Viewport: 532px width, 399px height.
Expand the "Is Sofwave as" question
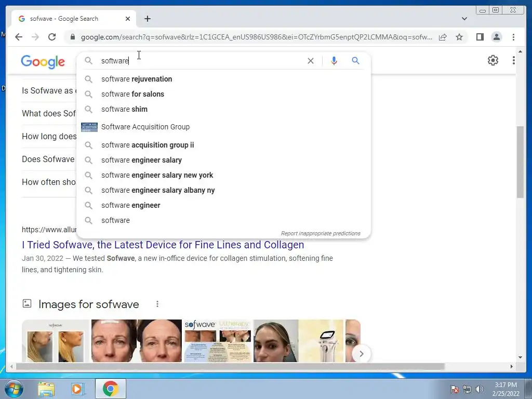click(x=49, y=90)
